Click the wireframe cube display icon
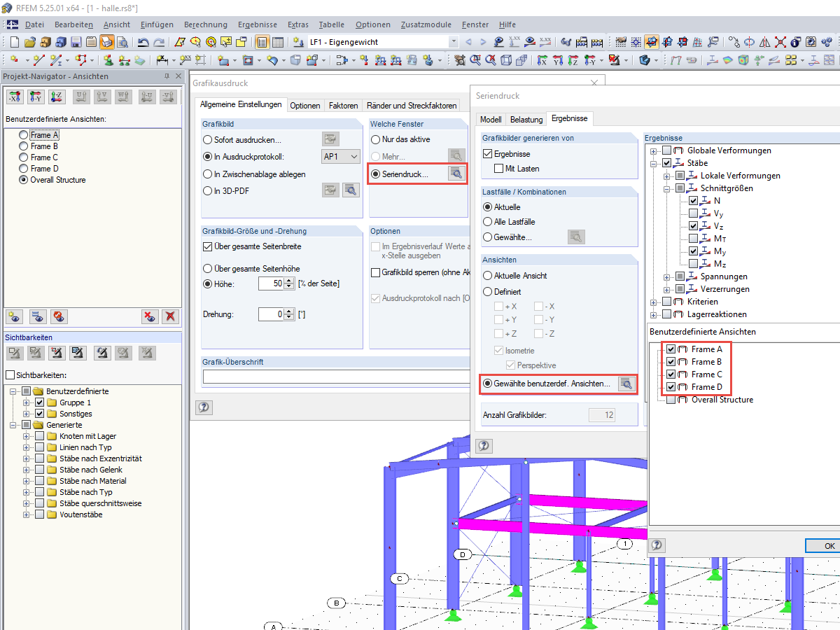This screenshot has width=840, height=630. coord(505,60)
